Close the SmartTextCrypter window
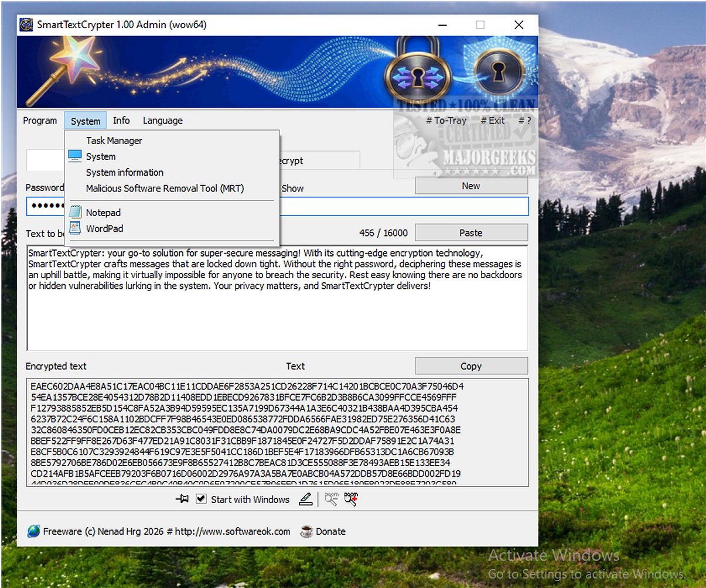This screenshot has height=588, width=706. pos(519,25)
